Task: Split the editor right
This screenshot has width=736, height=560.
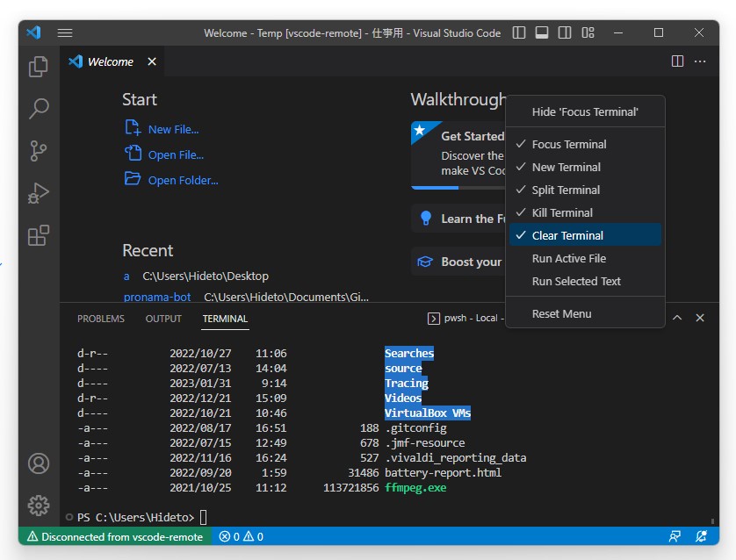Action: tap(677, 61)
